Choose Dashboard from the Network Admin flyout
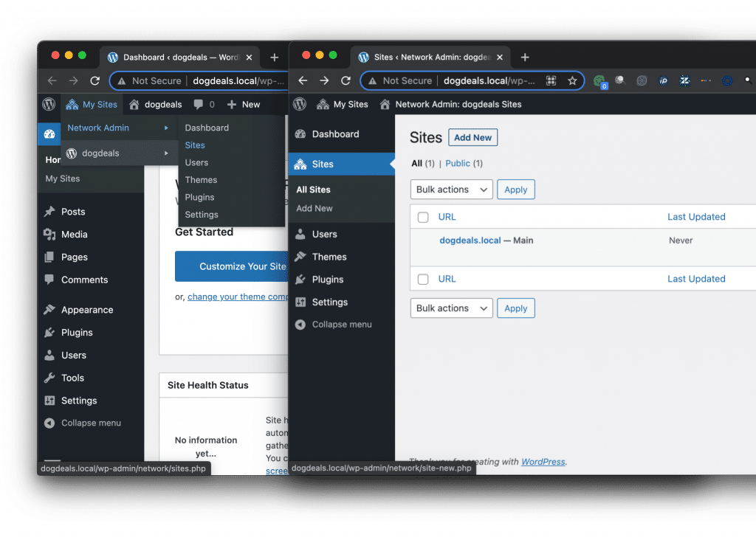The height and width of the screenshot is (540, 756). [x=207, y=128]
